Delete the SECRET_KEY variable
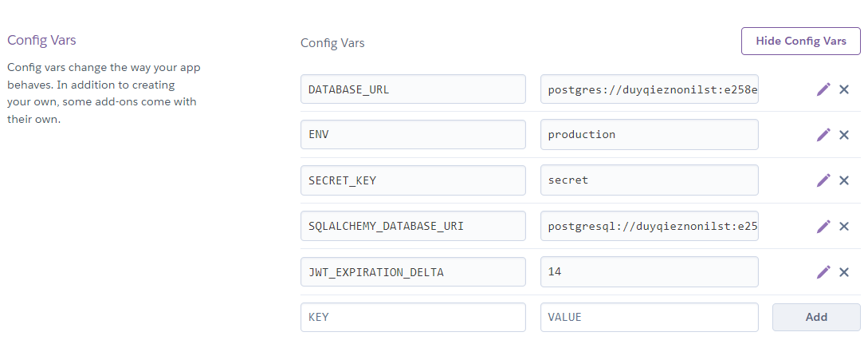Image resolution: width=868 pixels, height=348 pixels. [844, 180]
